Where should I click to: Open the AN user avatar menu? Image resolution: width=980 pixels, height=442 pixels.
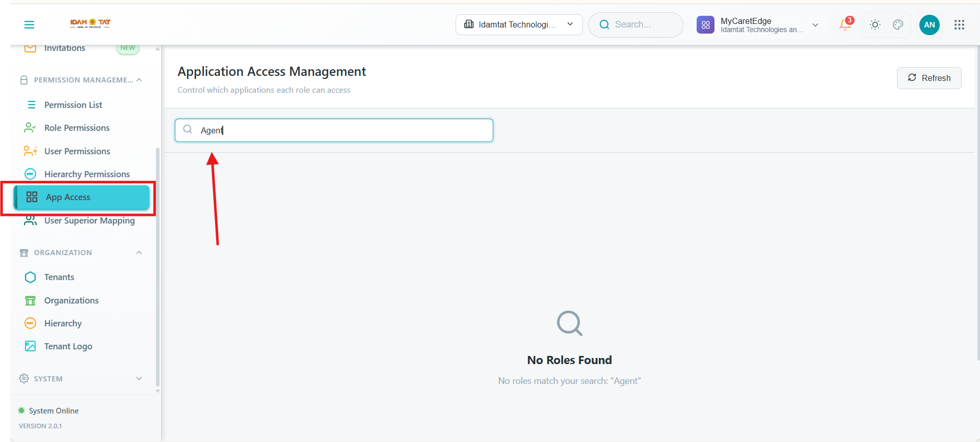pyautogui.click(x=930, y=24)
